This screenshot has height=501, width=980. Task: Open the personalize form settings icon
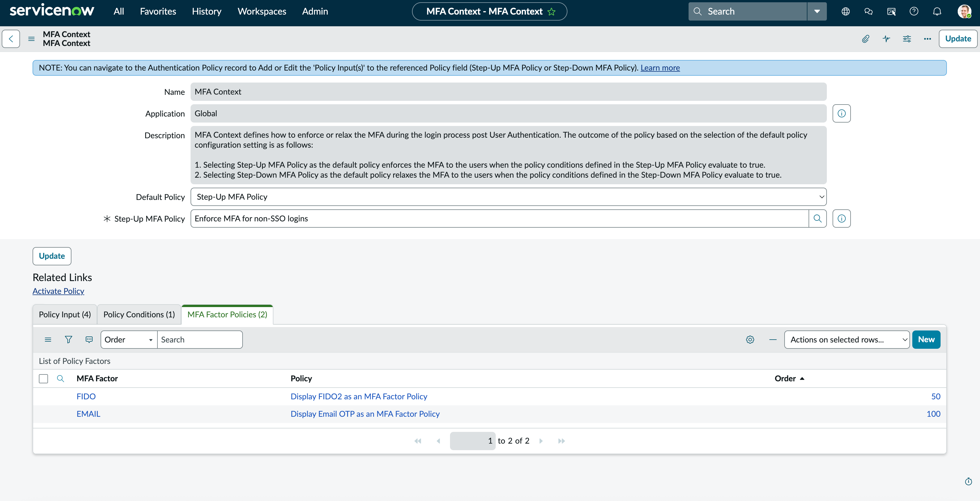907,39
